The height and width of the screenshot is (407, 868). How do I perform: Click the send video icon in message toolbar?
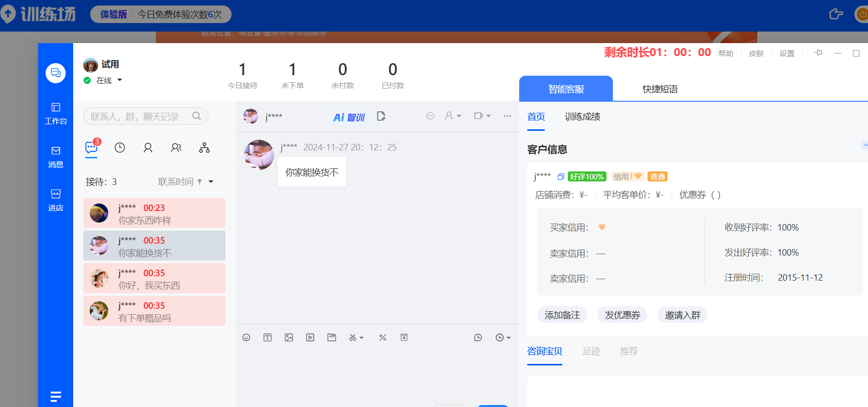coord(310,337)
